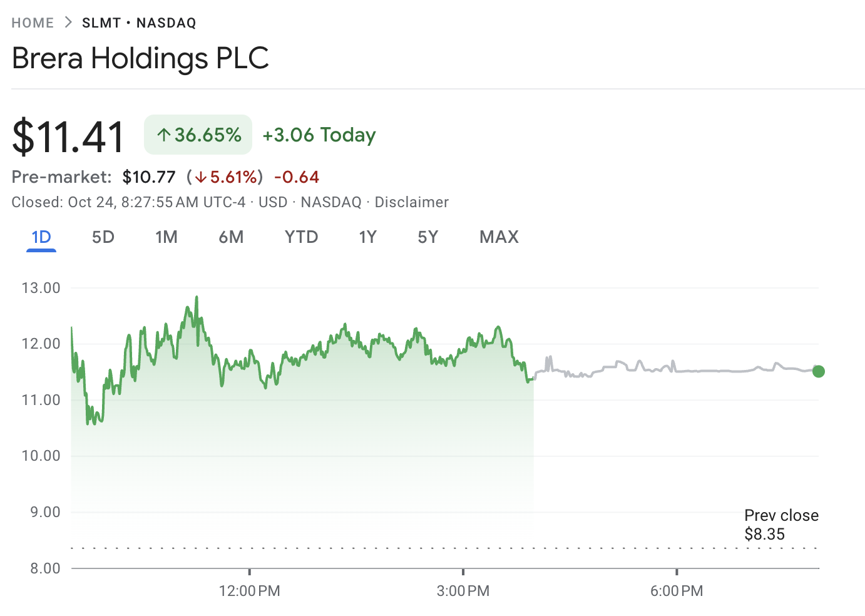This screenshot has height=616, width=865.
Task: Switch to the 5D range tab
Action: (103, 237)
